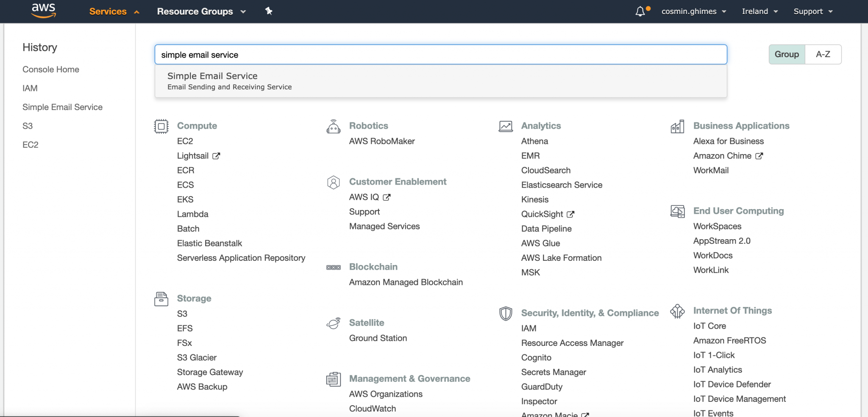Open the Resource Groups dropdown
The width and height of the screenshot is (868, 417).
pyautogui.click(x=200, y=11)
